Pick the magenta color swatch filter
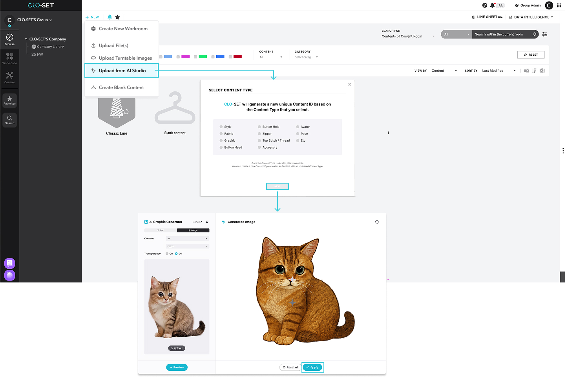This screenshot has height=377, width=588. pos(186,56)
